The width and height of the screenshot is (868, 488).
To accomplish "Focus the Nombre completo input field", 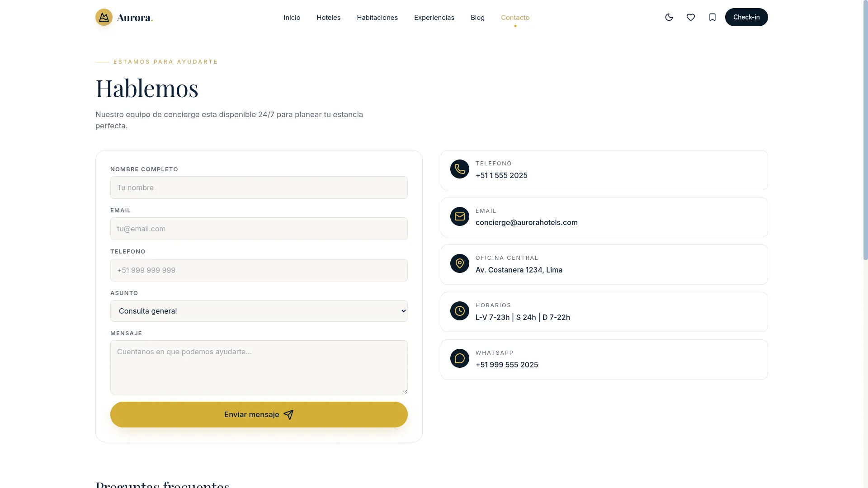I will [259, 188].
